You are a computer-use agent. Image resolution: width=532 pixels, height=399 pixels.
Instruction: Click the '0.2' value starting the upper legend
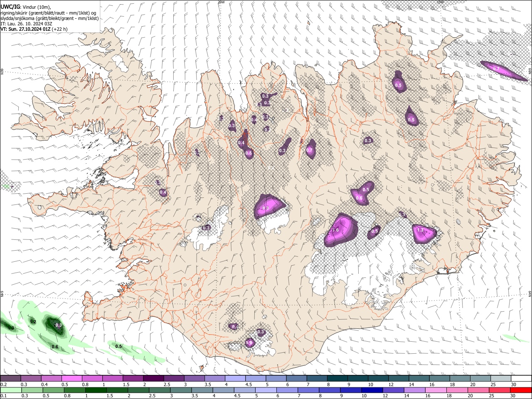coord(3,384)
